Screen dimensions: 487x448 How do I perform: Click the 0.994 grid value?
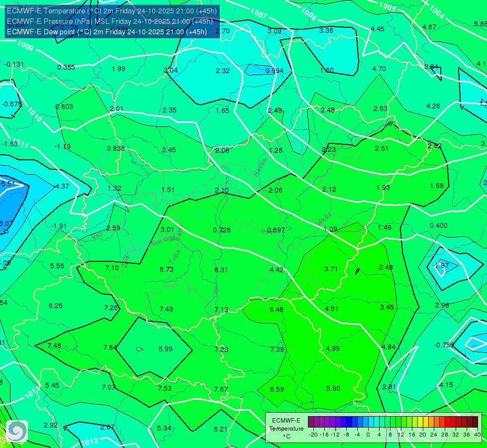tap(275, 71)
